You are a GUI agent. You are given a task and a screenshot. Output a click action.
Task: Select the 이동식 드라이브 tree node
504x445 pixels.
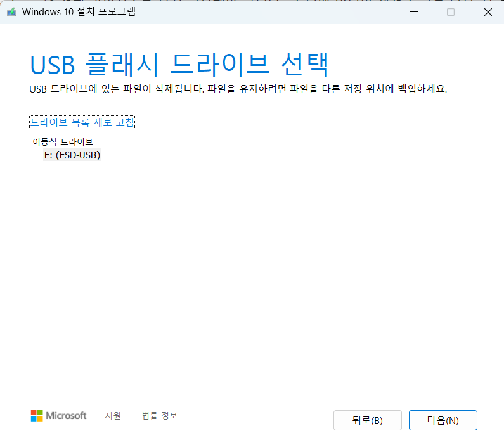click(63, 142)
